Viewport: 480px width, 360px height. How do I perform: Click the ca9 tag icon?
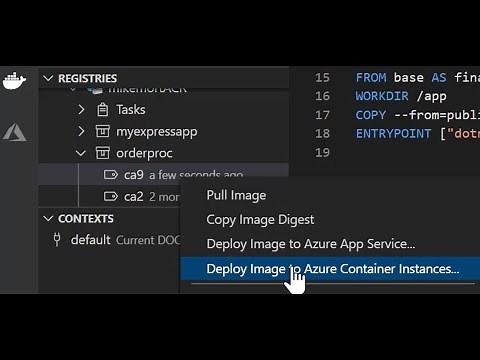coord(110,174)
